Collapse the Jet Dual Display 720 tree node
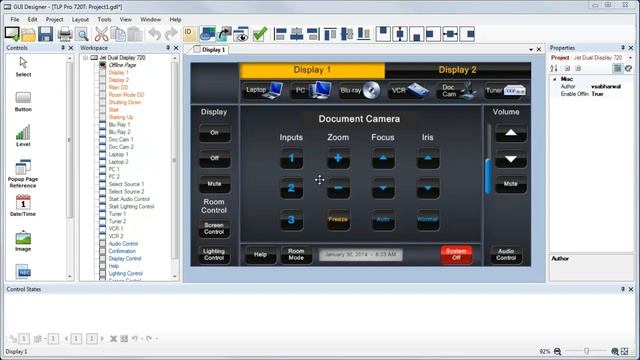 (x=85, y=58)
